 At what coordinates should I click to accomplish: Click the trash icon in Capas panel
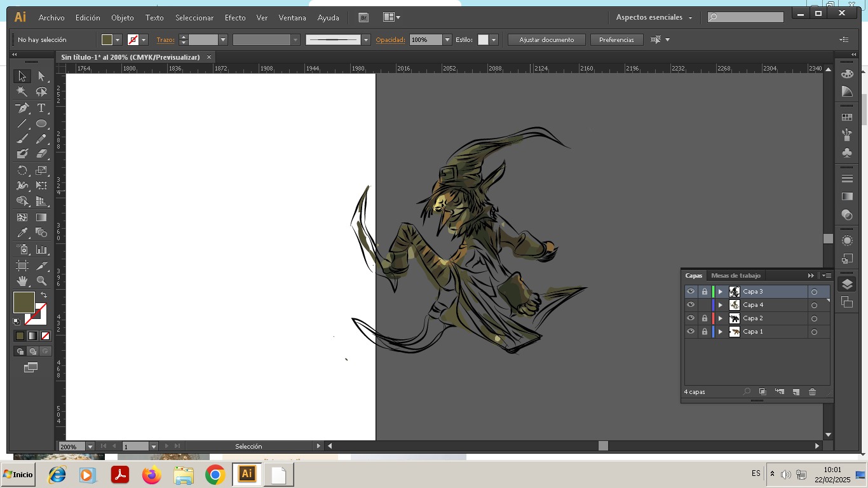click(812, 392)
